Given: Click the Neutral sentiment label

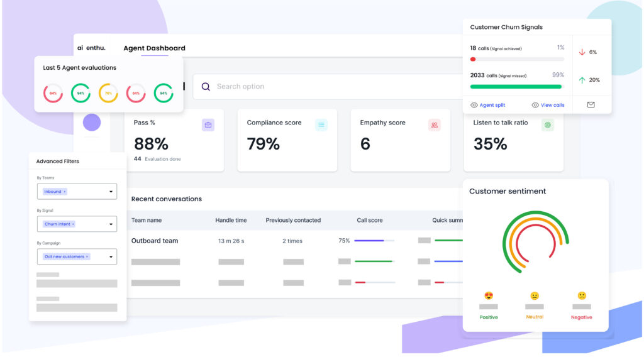Looking at the screenshot, I should [x=535, y=317].
